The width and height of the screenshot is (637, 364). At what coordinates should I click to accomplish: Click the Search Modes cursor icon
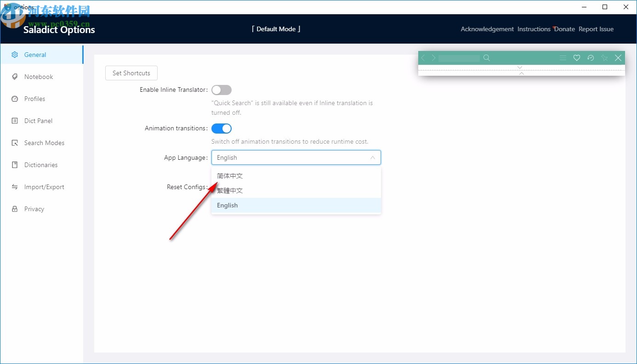[15, 143]
